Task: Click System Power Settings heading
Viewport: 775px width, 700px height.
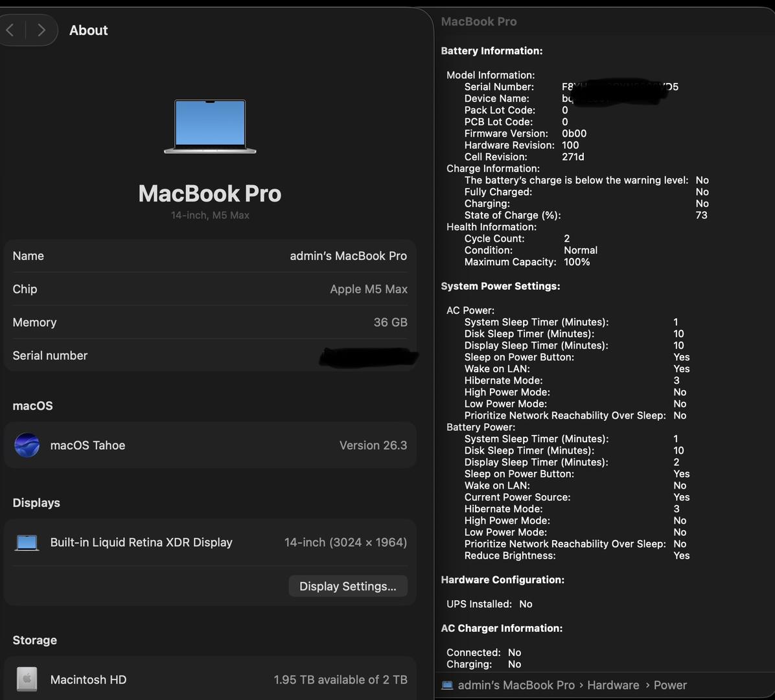Action: (500, 286)
